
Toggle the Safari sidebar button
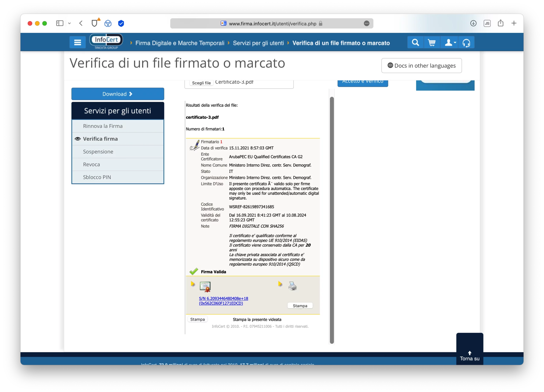point(60,23)
